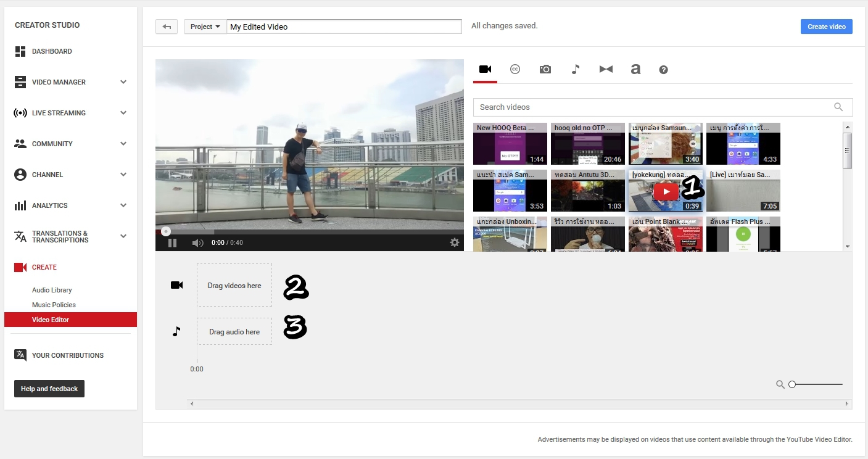Image resolution: width=868 pixels, height=459 pixels.
Task: Click the red Create camera icon
Action: point(20,267)
